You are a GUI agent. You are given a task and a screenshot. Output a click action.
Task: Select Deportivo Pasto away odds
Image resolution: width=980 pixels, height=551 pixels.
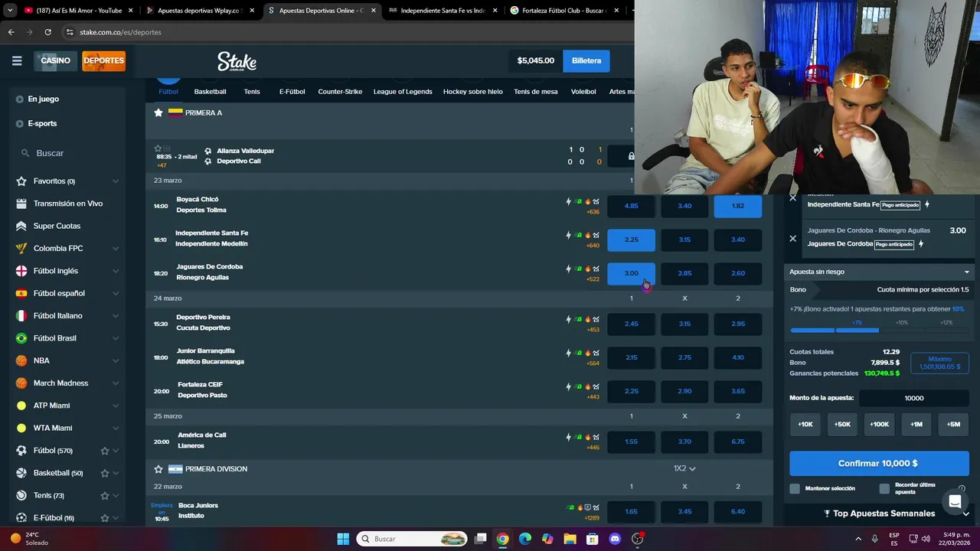[x=738, y=391]
